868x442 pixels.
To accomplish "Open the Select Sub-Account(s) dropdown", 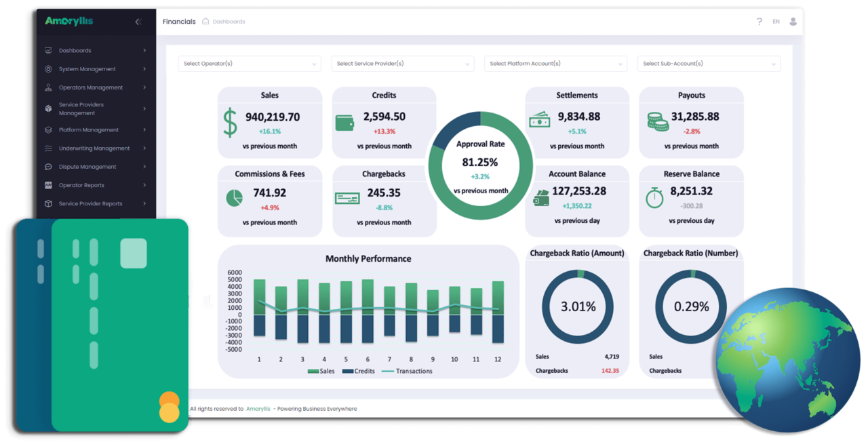I will click(709, 64).
